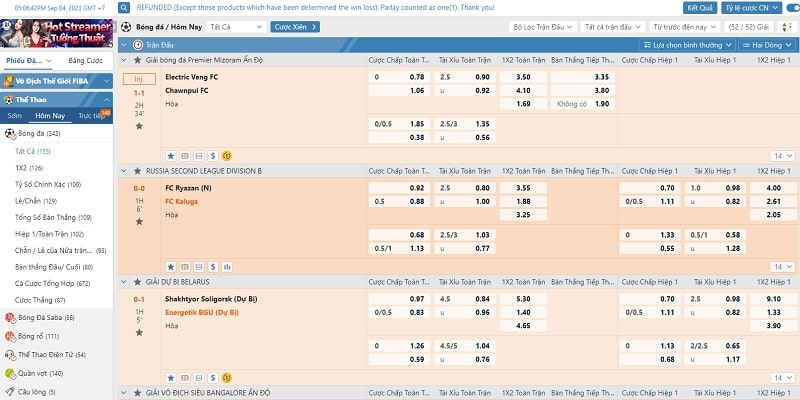The image size is (800, 400).
Task: Click Hot Streamer Tướng Thuật banner
Action: coord(56,33)
